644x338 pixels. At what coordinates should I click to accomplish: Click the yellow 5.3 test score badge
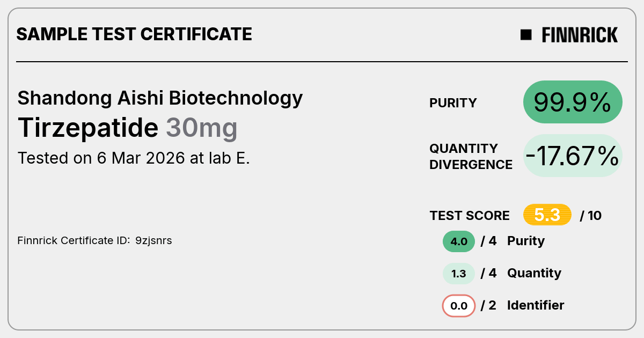point(547,215)
